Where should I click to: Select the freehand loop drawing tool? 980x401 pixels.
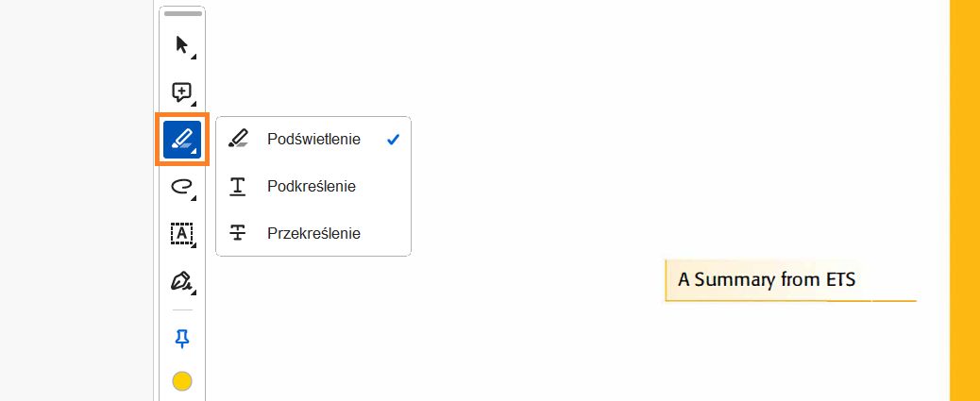pos(181,187)
